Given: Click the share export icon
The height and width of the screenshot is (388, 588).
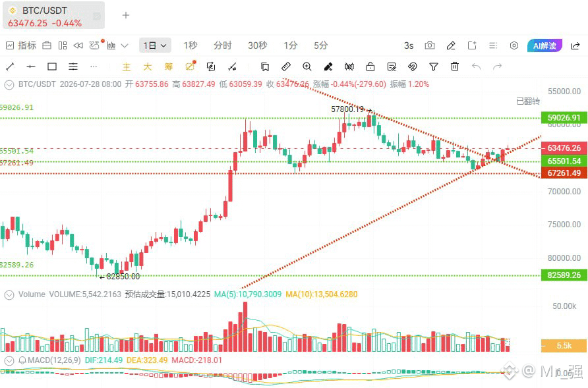Looking at the screenshot, I should (575, 45).
